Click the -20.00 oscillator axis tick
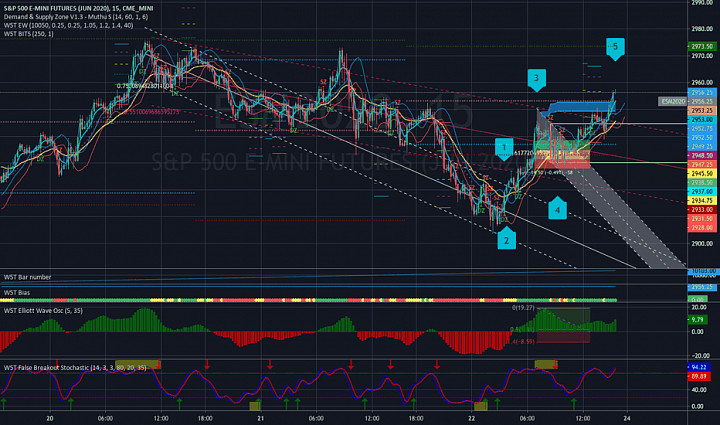 tap(699, 356)
